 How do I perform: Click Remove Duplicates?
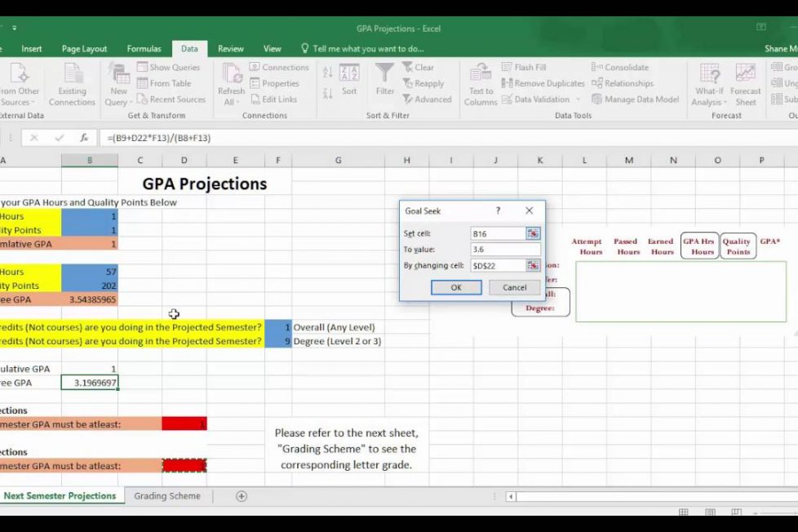[x=542, y=83]
